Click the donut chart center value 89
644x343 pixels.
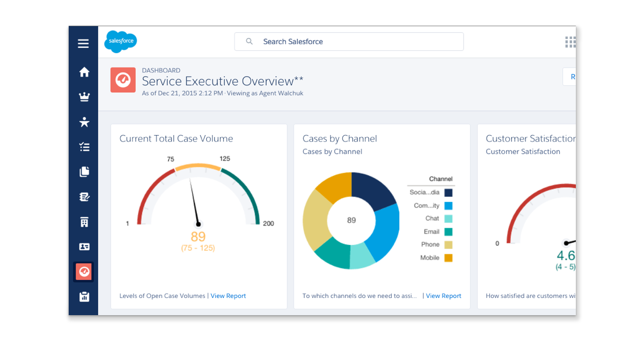pyautogui.click(x=352, y=220)
